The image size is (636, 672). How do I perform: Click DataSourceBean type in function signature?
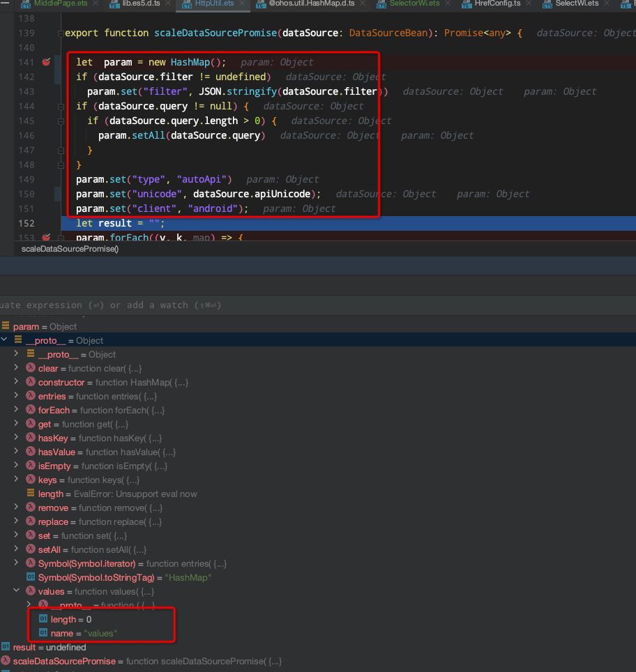(388, 33)
